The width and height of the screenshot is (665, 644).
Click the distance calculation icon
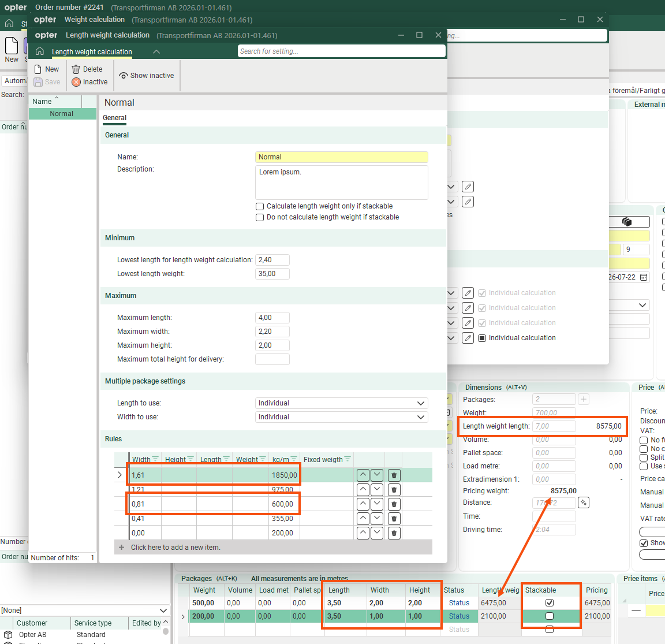(584, 502)
